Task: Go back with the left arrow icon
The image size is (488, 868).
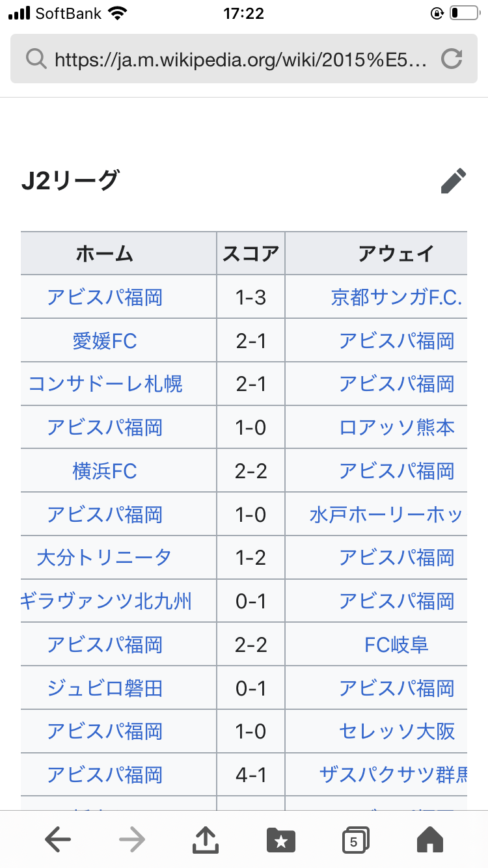Action: tap(58, 840)
